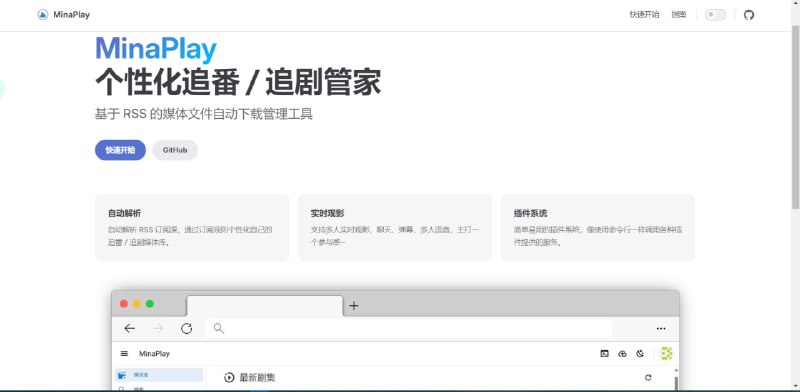800x392 pixels.
Task: Open the 快速开始 nav menu link
Action: click(644, 15)
